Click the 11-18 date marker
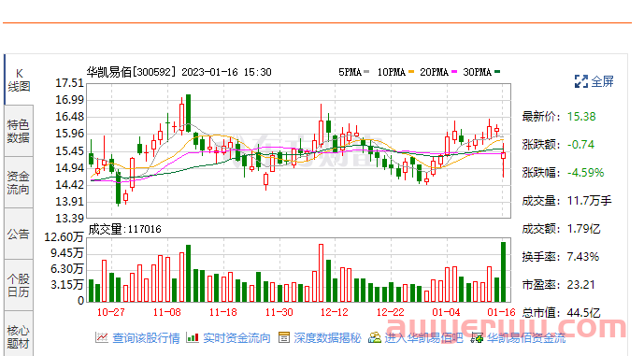Image resolution: width=644 pixels, height=356 pixels. pos(223,312)
